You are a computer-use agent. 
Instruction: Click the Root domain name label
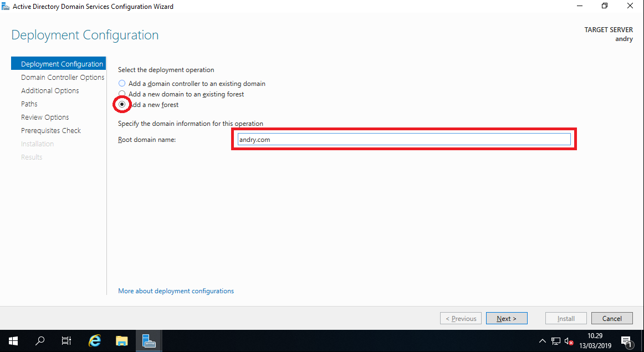[x=147, y=140]
